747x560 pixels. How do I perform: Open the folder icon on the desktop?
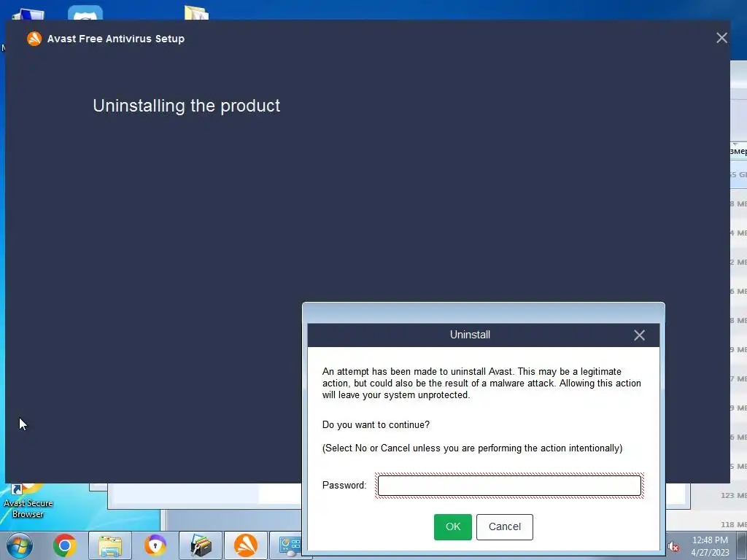[197, 13]
